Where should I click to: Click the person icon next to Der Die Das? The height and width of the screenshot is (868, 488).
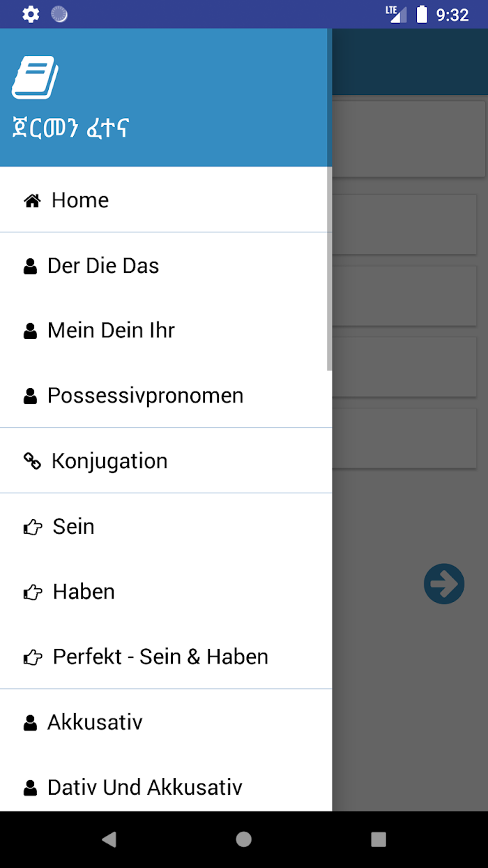(x=30, y=267)
